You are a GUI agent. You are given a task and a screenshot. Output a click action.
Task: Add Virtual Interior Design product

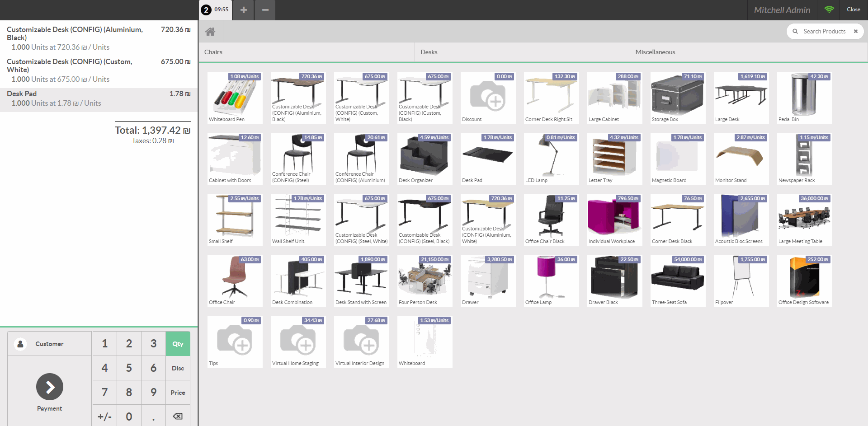[x=362, y=342]
